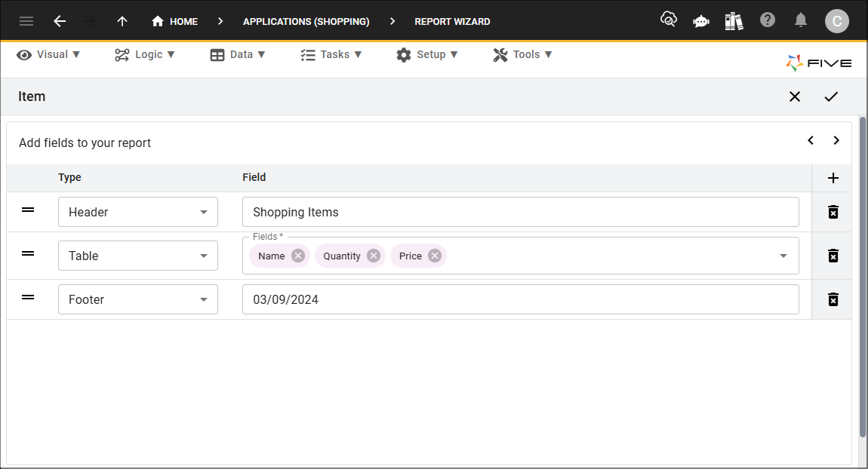Cancel editing with the X icon
This screenshot has height=469, width=868.
click(794, 97)
